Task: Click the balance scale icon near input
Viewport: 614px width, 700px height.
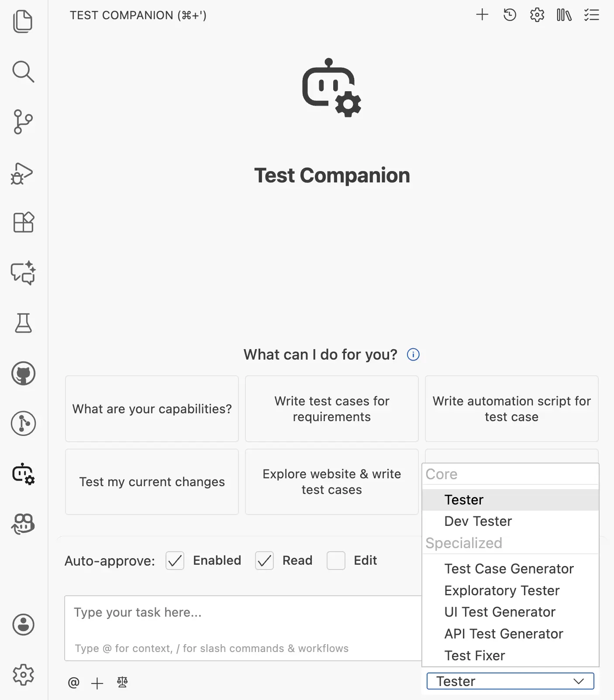Action: click(x=122, y=682)
